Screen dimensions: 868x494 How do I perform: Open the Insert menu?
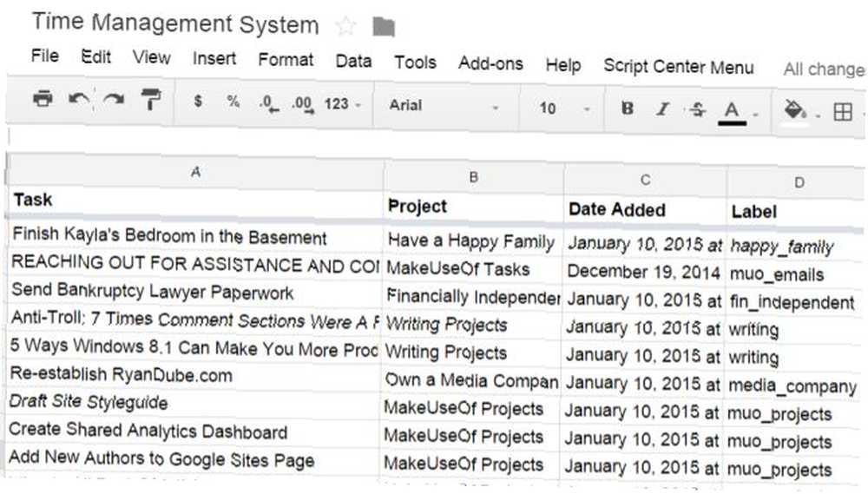click(214, 58)
